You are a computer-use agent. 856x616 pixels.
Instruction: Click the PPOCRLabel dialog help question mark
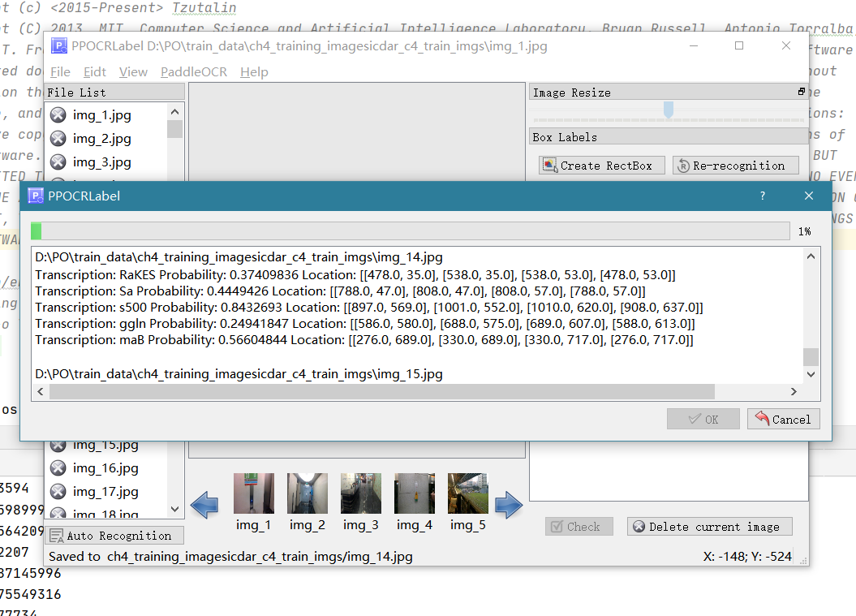763,196
